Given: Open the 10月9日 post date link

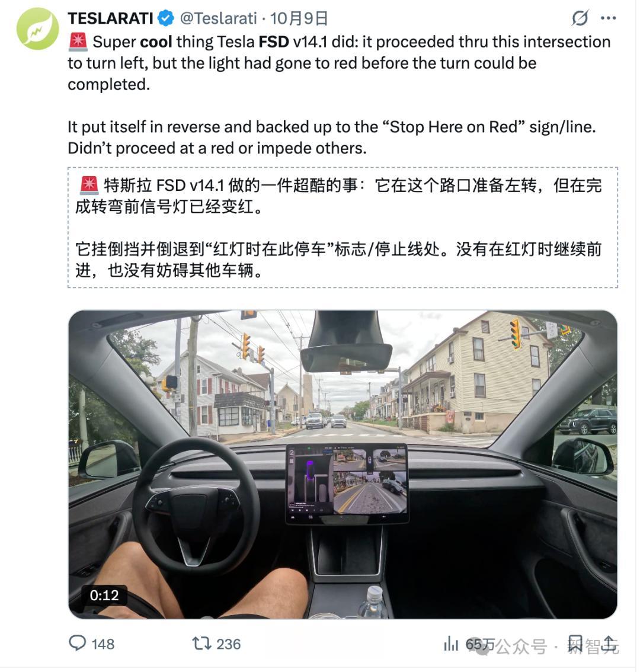Looking at the screenshot, I should pyautogui.click(x=299, y=18).
